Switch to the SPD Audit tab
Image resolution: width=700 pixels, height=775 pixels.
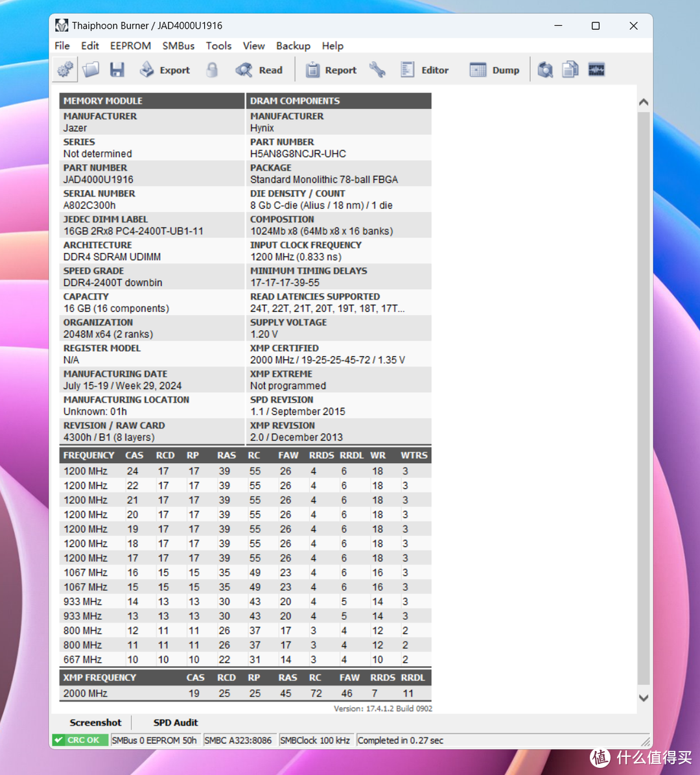(176, 722)
